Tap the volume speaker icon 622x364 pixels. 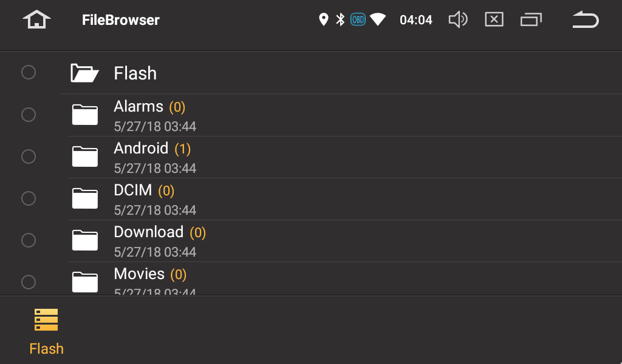pyautogui.click(x=457, y=20)
